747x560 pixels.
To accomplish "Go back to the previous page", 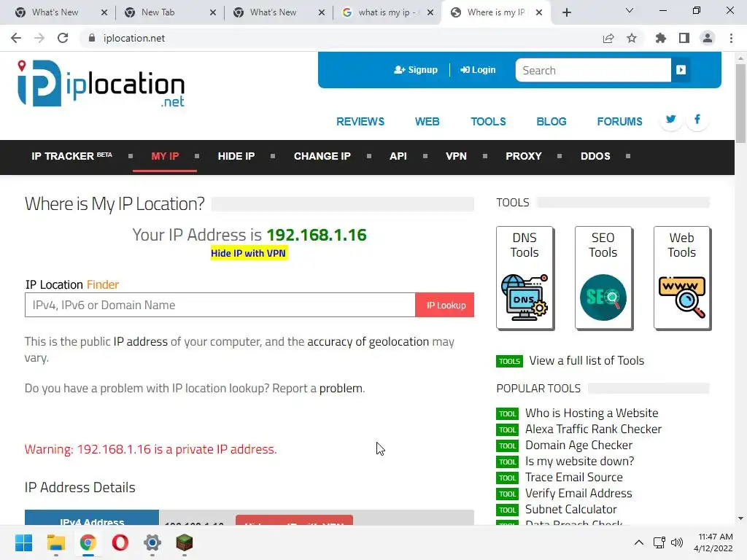I will click(x=16, y=38).
